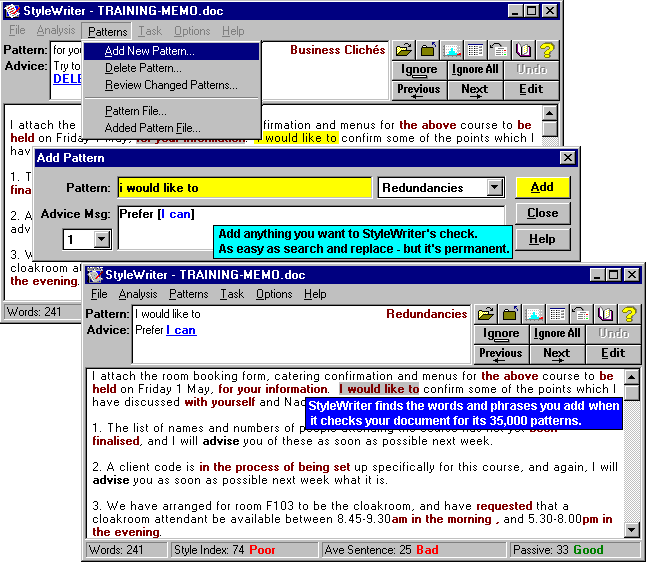This screenshot has height=564, width=649.
Task: Click the return-to-document icon in lower window
Action: point(581,314)
